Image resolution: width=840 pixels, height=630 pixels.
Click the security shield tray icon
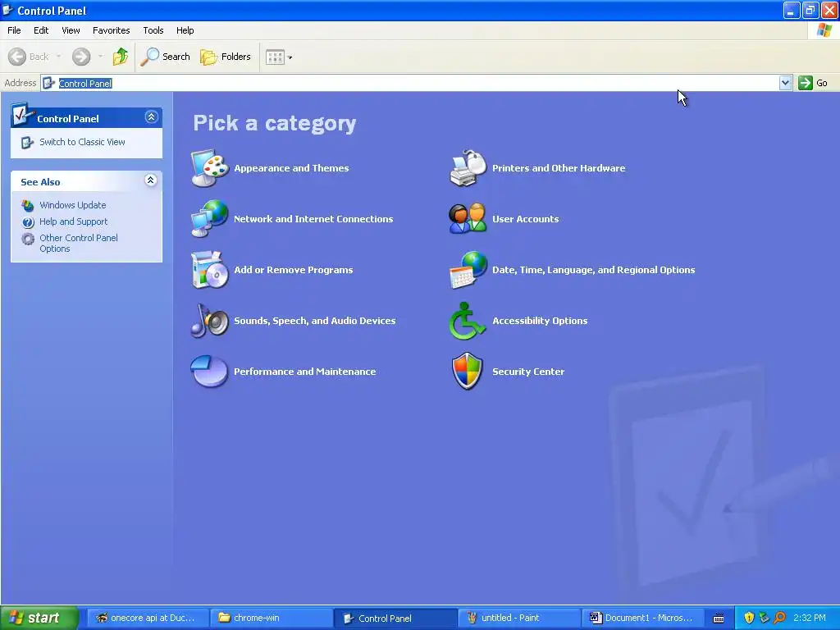[x=749, y=619]
